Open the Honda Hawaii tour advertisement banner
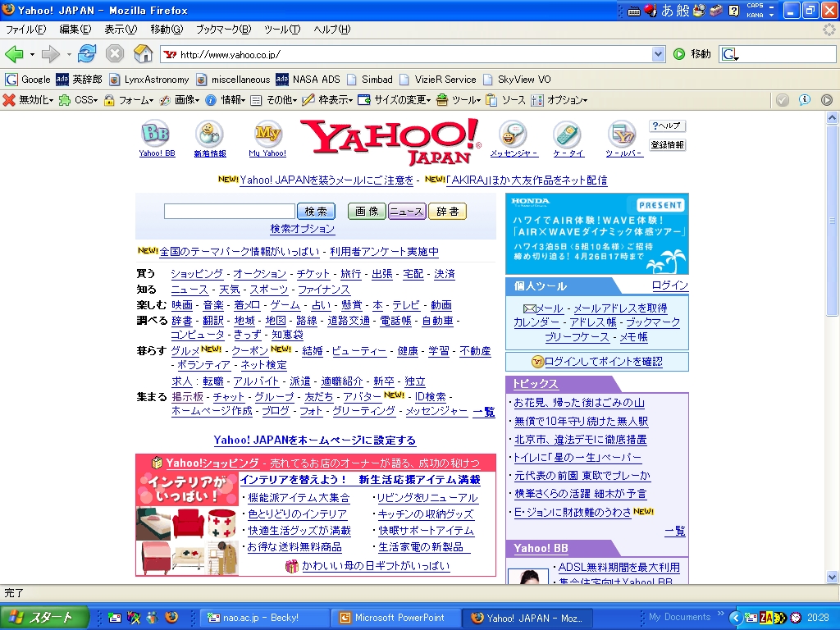Screen dimensions: 840x630 pos(597,234)
